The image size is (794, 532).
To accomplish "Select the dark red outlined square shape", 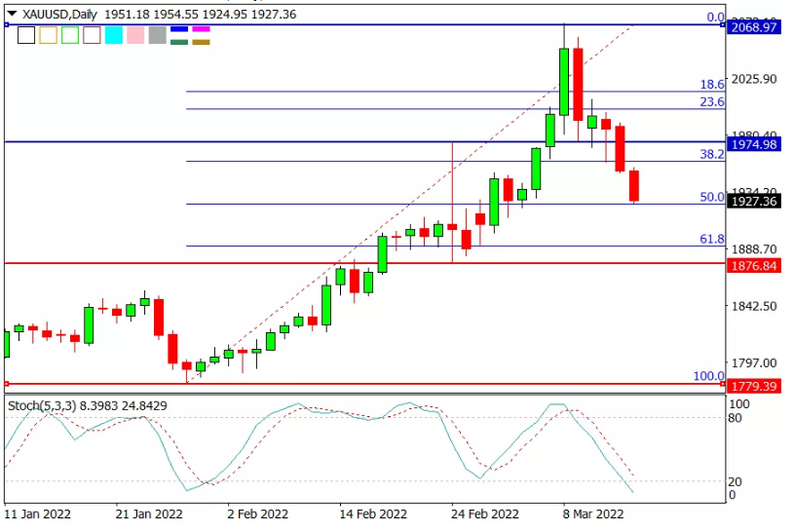I will pyautogui.click(x=92, y=35).
